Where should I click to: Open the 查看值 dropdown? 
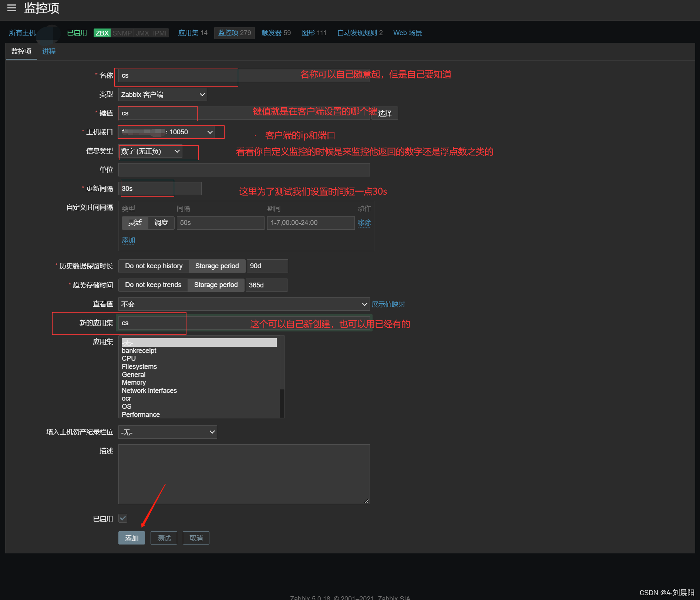(244, 304)
